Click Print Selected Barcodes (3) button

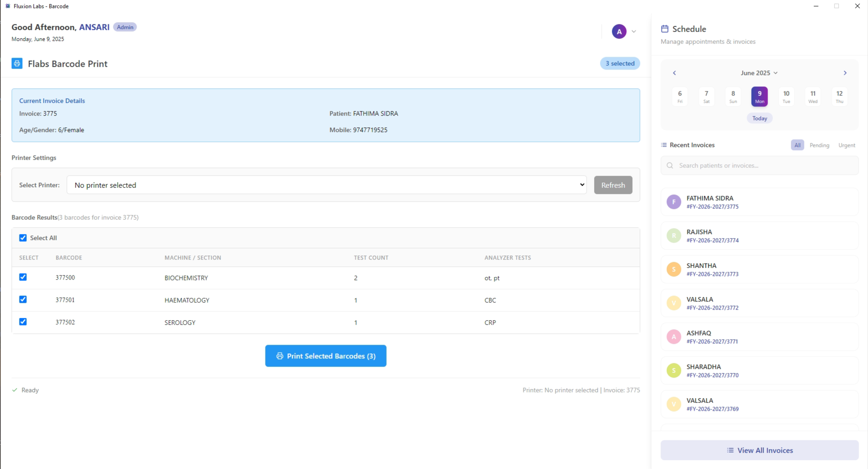coord(326,356)
